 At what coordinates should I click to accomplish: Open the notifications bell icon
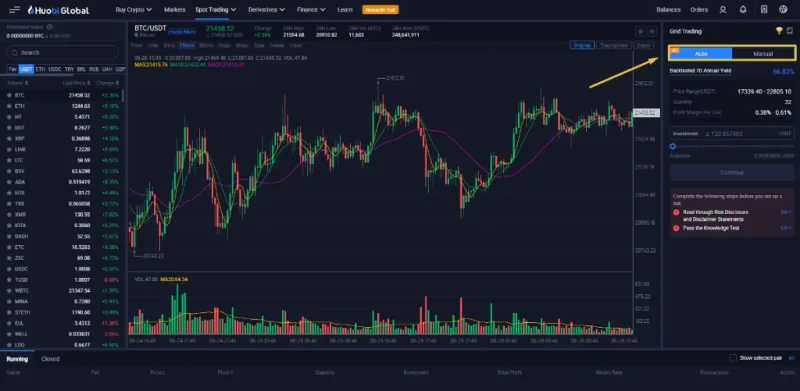point(743,10)
